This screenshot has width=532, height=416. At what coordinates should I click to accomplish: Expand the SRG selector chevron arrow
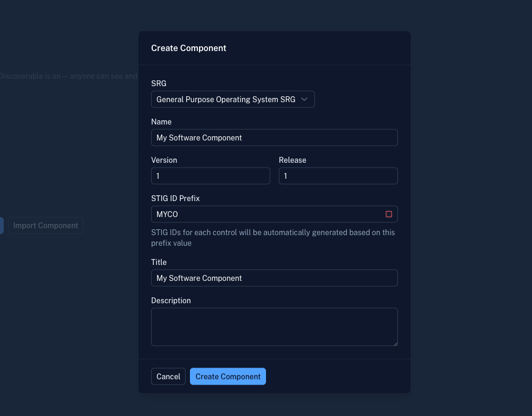305,99
